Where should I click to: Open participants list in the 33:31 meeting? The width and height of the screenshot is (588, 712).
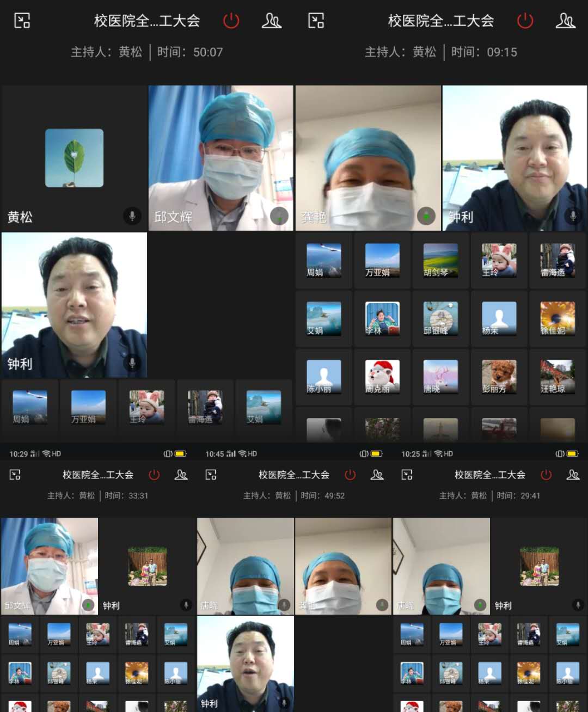pyautogui.click(x=181, y=475)
